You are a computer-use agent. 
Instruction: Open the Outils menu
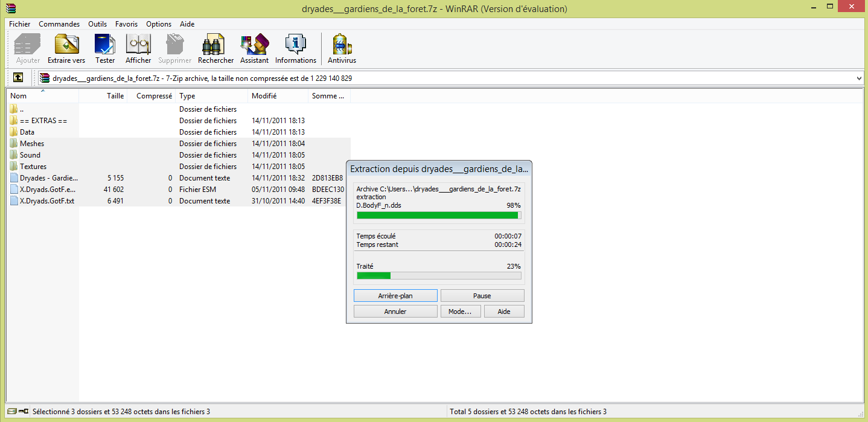pyautogui.click(x=97, y=24)
